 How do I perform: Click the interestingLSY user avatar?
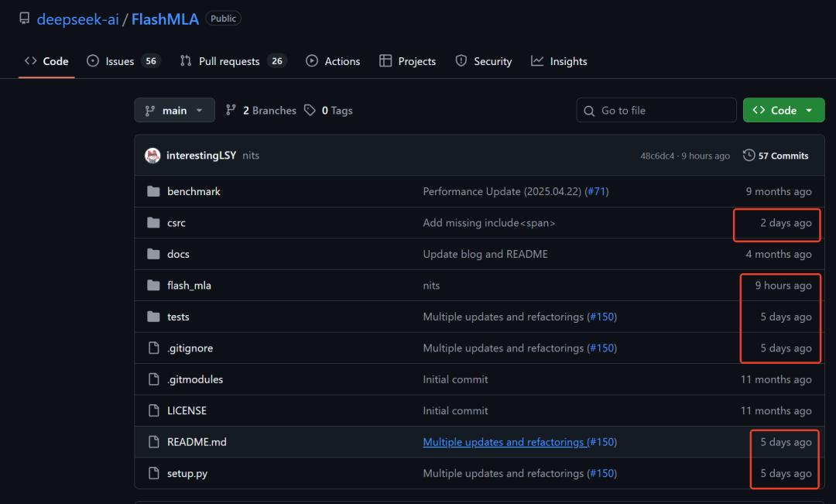152,156
